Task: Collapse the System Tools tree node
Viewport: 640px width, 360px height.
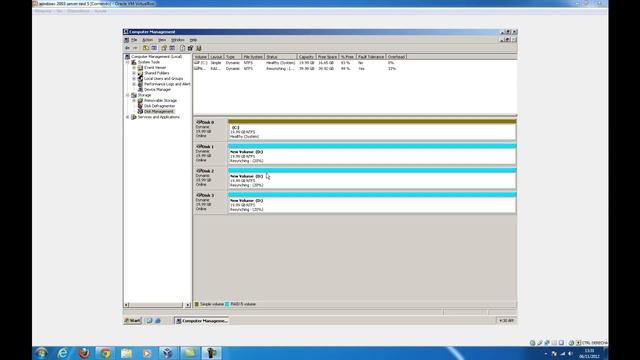Action: [x=128, y=62]
